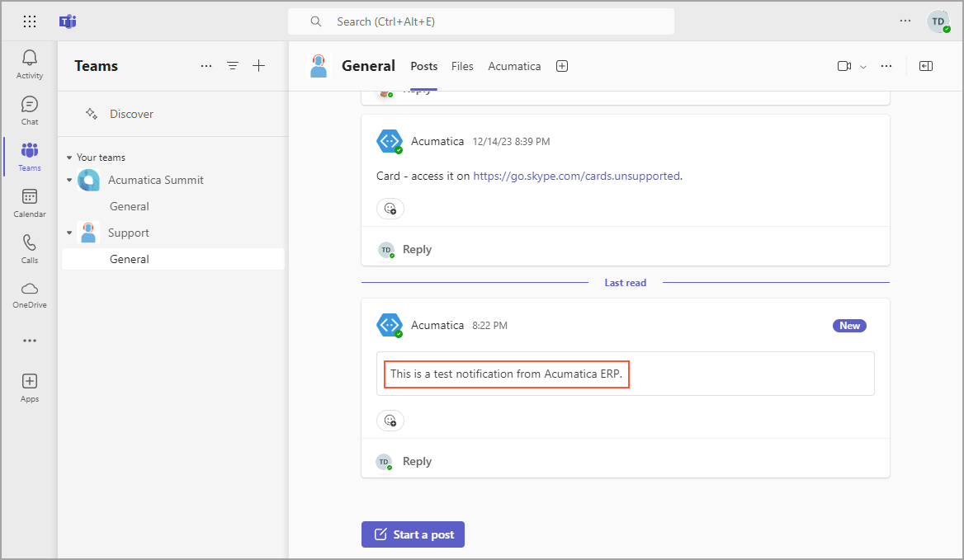Open the Activity feed icon

click(30, 64)
